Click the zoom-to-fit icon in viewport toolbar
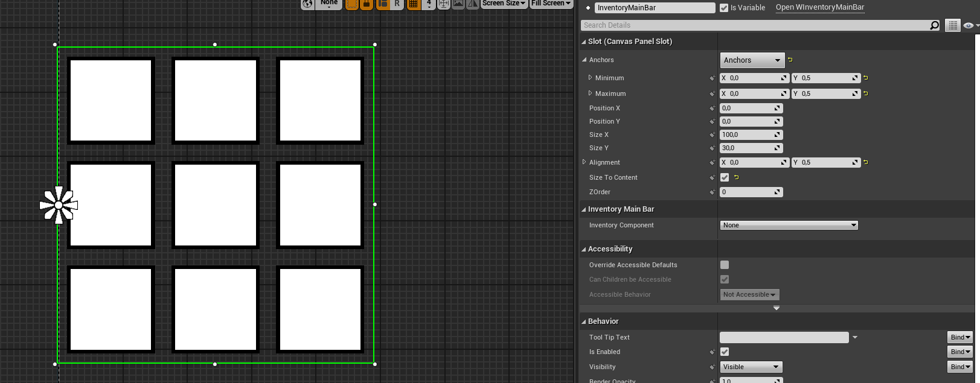The image size is (980, 383). point(444,4)
